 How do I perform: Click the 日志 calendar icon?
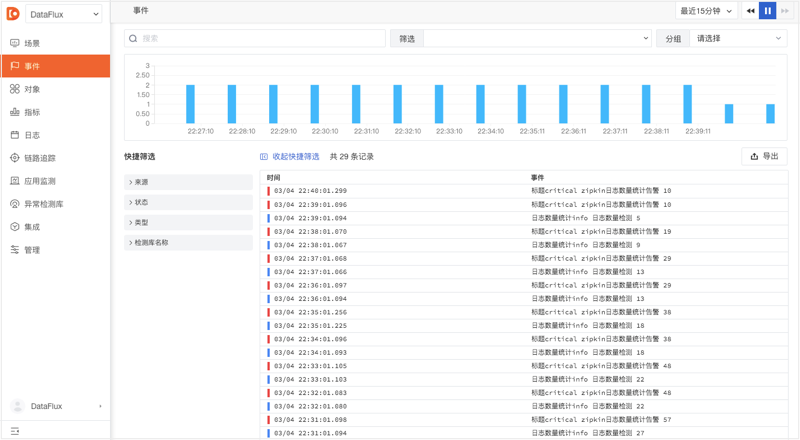click(15, 135)
